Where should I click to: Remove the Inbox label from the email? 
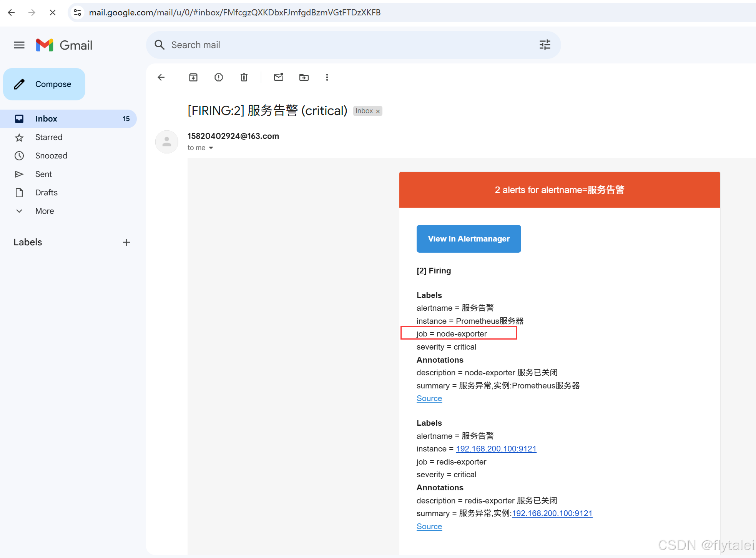pos(378,111)
